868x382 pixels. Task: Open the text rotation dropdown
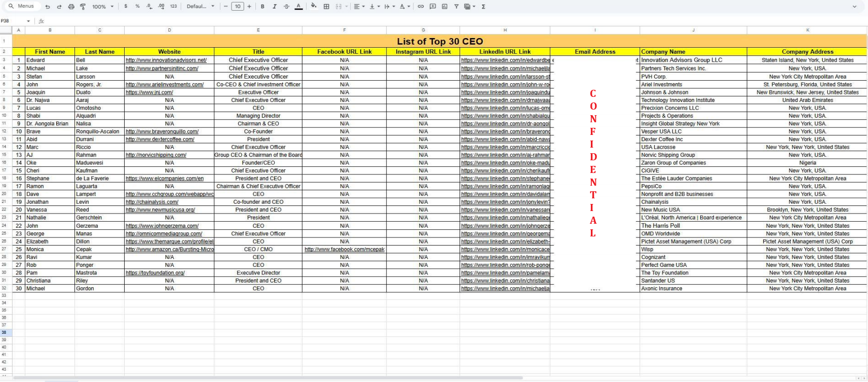[404, 7]
